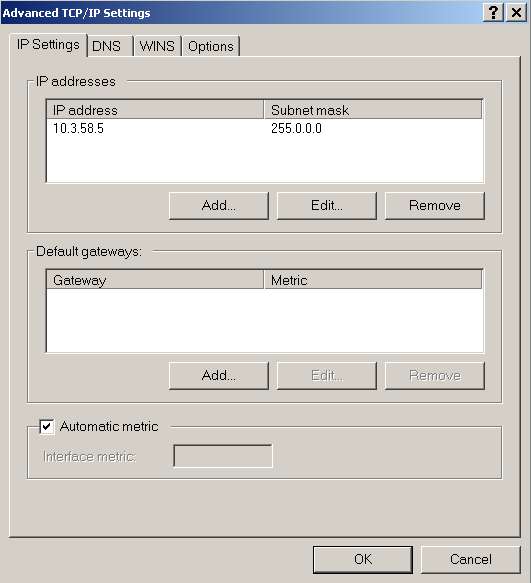This screenshot has height=583, width=531.
Task: Click the Metric column header
Action: tap(373, 280)
